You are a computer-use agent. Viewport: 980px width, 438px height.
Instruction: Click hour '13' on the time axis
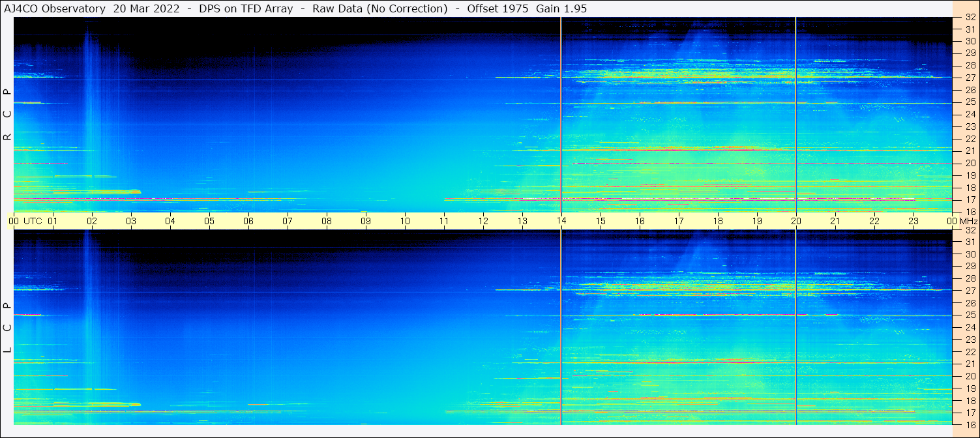[x=522, y=221]
